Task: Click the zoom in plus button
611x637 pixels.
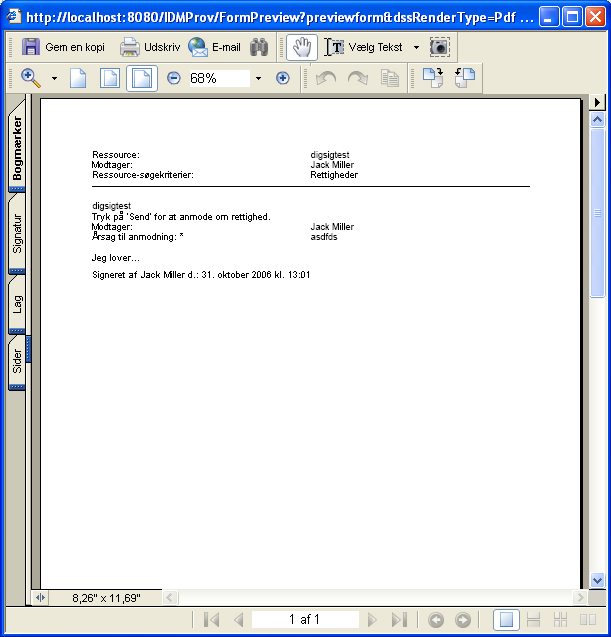Action: click(283, 78)
